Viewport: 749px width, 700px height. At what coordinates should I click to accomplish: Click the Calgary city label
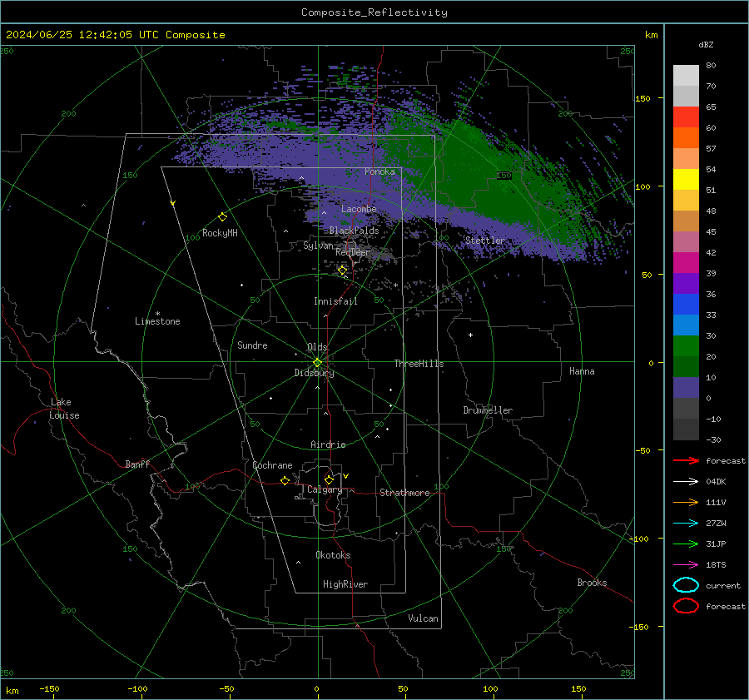pos(325,489)
